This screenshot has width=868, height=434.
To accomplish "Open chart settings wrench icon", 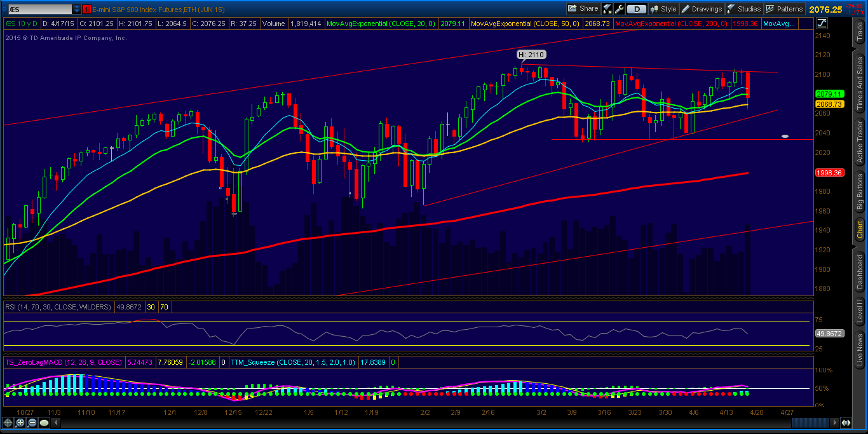I will (620, 9).
